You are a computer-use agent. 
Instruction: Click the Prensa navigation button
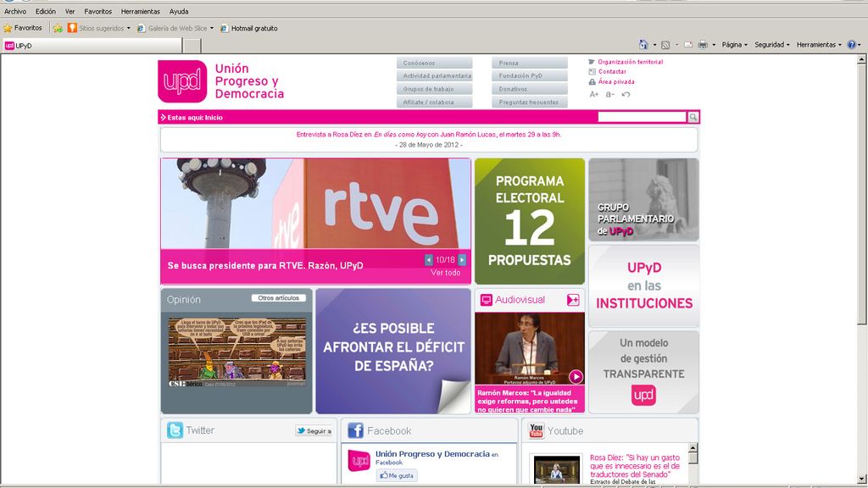point(530,63)
